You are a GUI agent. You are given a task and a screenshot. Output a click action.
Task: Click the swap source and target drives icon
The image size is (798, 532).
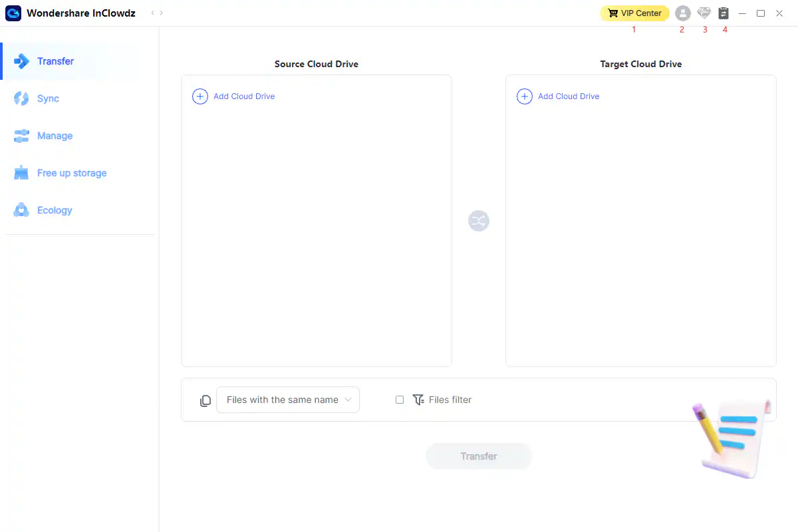tap(479, 221)
